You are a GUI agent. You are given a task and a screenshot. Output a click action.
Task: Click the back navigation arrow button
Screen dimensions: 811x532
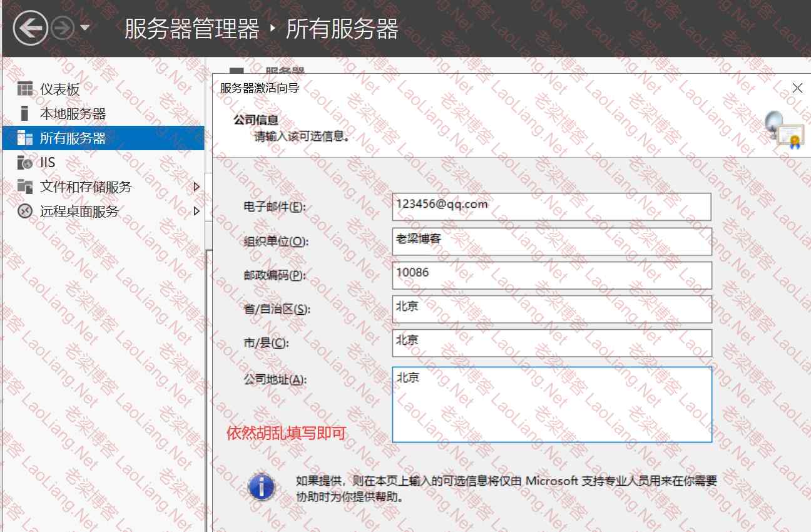click(30, 28)
